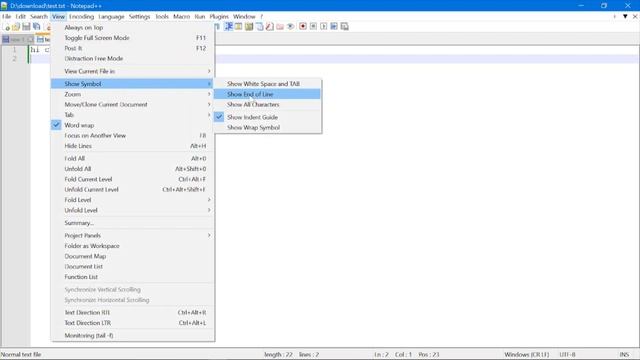This screenshot has width=640, height=360.
Task: Expand View Current File in submenu
Action: 133,71
